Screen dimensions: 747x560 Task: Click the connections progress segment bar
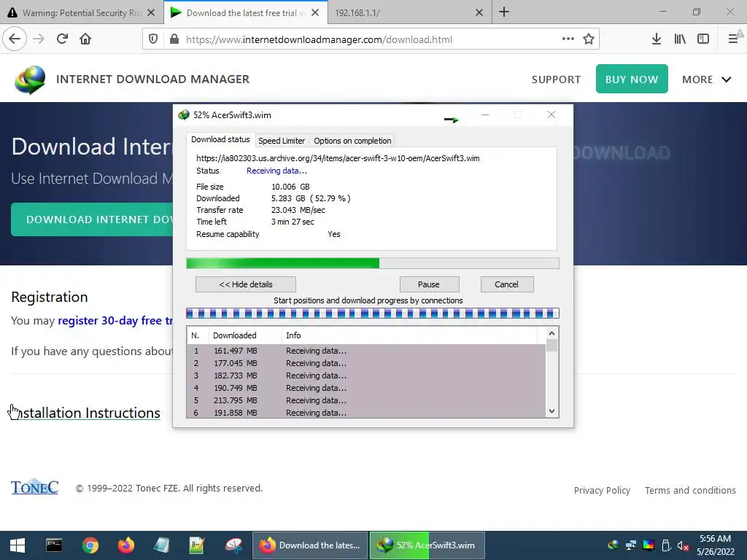point(373,313)
